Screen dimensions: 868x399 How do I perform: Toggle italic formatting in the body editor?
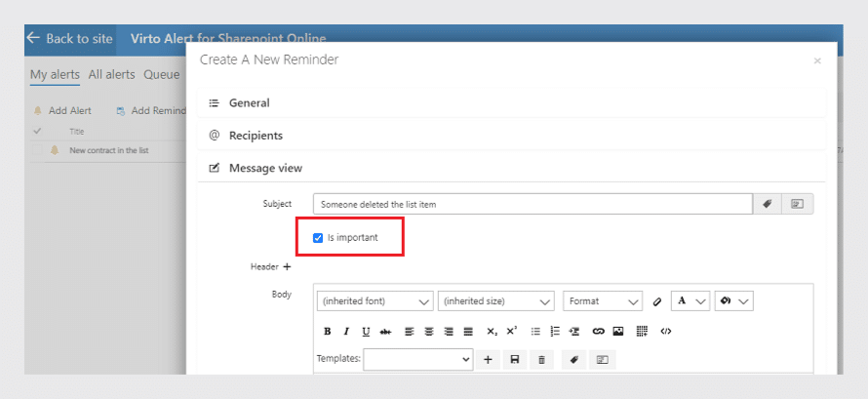[x=346, y=332]
